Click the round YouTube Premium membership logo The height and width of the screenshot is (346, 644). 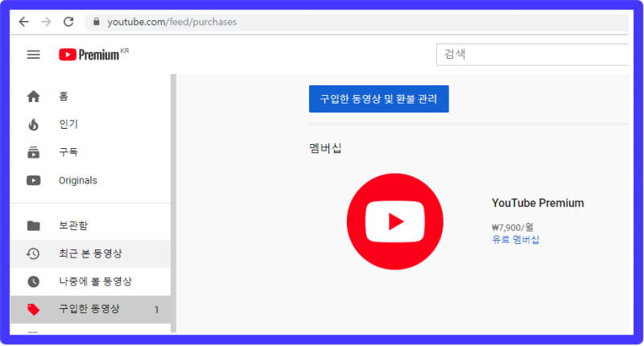click(395, 221)
